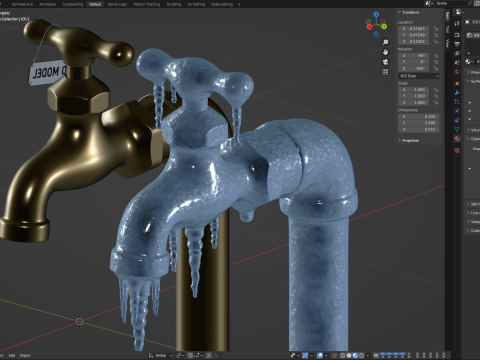This screenshot has height=360, width=480.
Task: Open the Tool settings properties tab
Action: [457, 23]
